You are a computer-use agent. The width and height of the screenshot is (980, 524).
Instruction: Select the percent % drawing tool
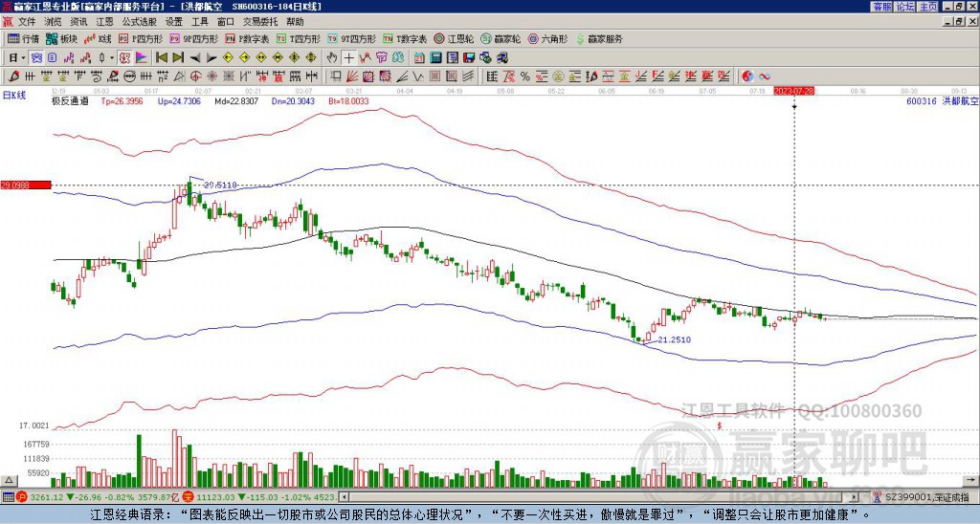(525, 76)
